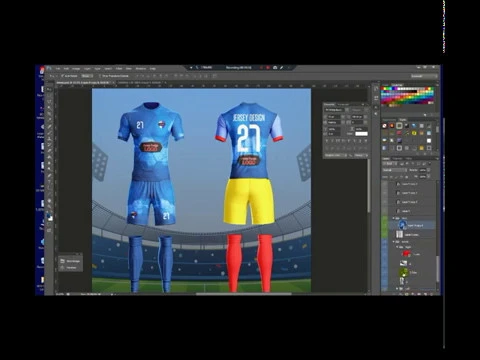This screenshot has height=360, width=480.
Task: Pick the red swatch at start of Swatches
Action: click(383, 89)
